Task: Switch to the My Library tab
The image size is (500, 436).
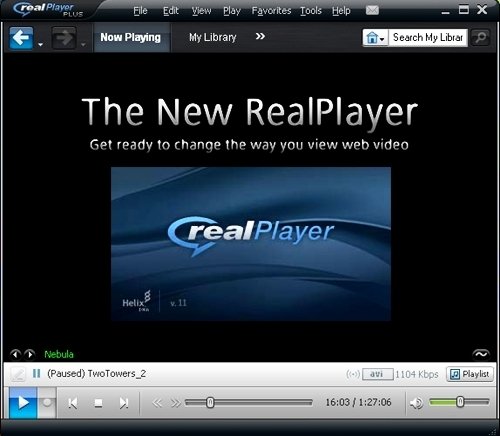Action: [x=213, y=37]
